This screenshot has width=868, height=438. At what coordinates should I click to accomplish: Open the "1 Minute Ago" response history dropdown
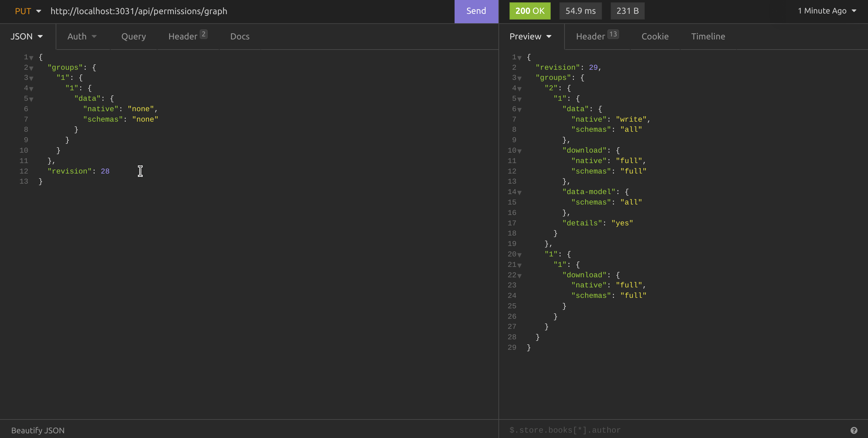click(827, 11)
